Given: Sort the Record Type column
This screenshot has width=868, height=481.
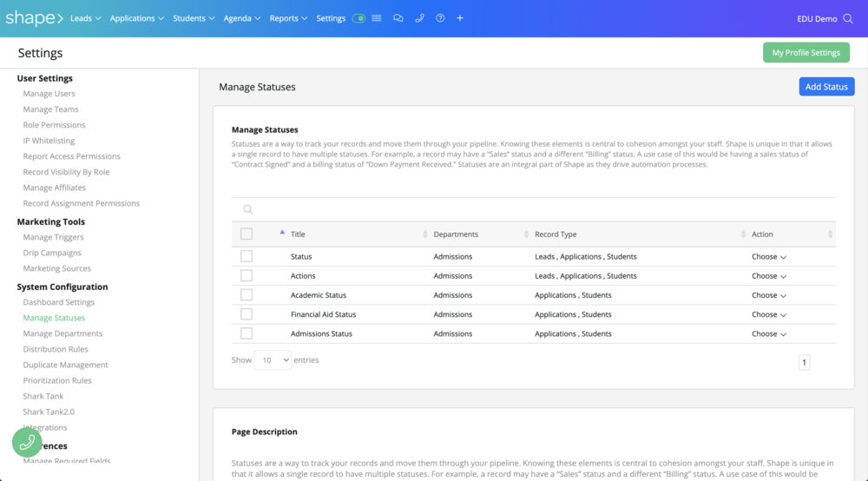Looking at the screenshot, I should pyautogui.click(x=743, y=234).
